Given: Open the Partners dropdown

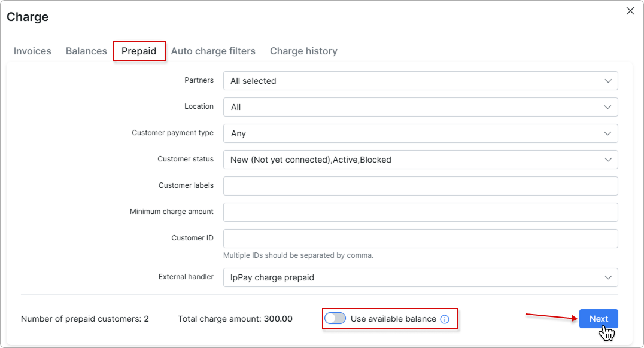Looking at the screenshot, I should (x=420, y=81).
